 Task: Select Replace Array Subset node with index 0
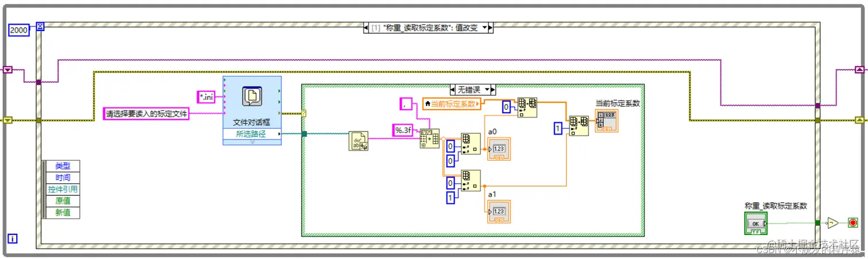(x=527, y=107)
